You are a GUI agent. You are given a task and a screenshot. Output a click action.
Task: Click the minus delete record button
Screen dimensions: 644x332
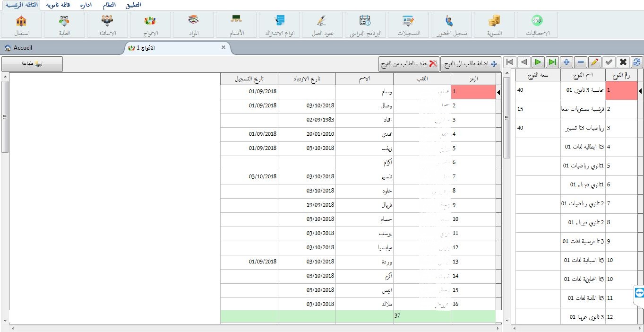[581, 62]
